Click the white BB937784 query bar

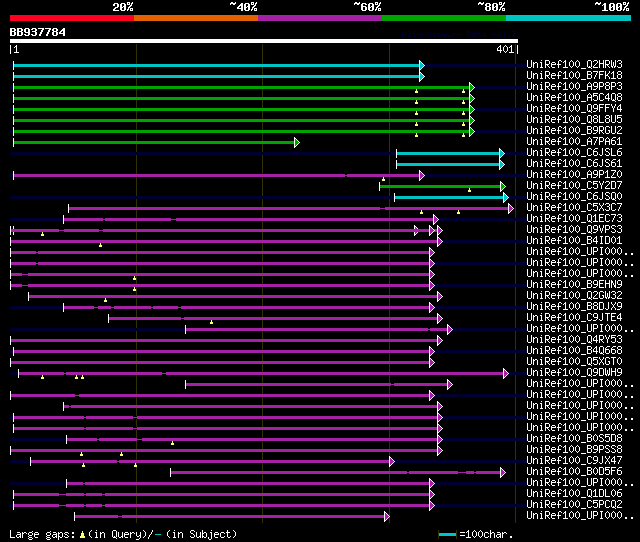tap(264, 41)
